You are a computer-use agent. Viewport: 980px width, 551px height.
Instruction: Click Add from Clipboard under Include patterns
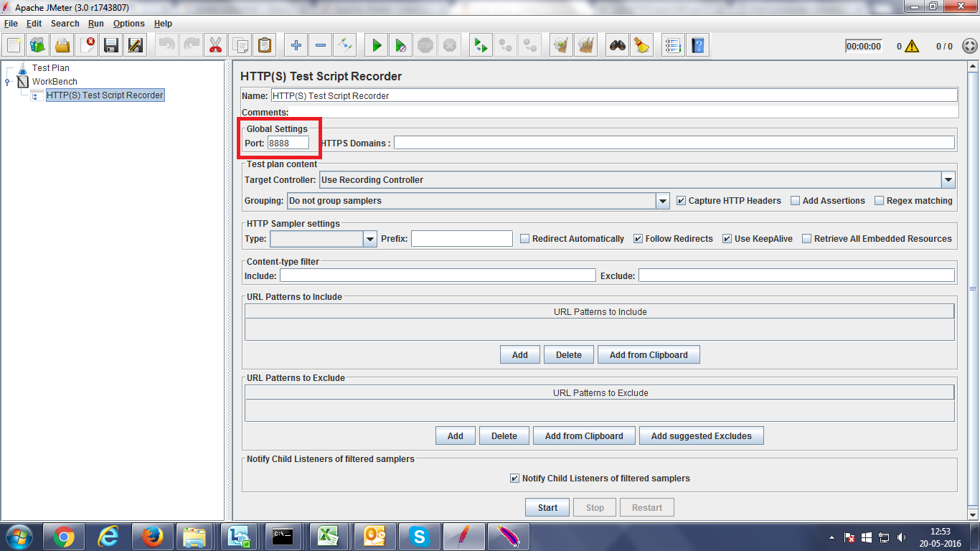(x=649, y=354)
